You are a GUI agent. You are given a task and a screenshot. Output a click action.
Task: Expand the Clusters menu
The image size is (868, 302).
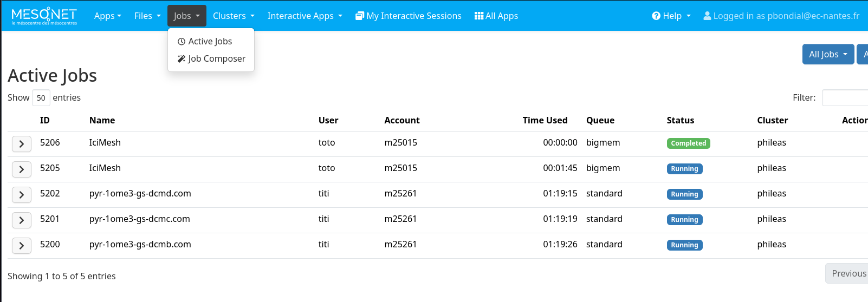pos(234,16)
